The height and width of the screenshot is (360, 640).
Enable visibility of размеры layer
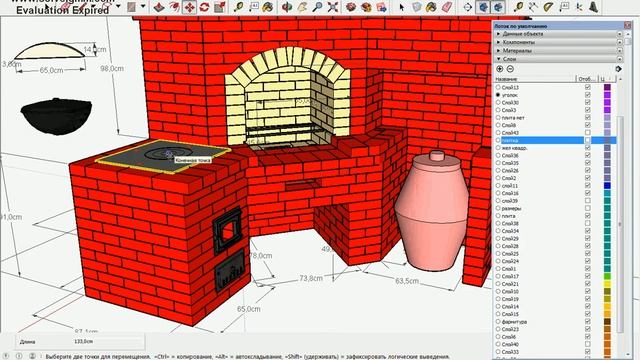(x=588, y=208)
